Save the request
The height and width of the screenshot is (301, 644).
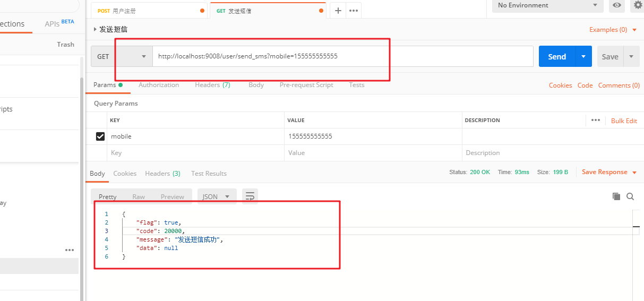[610, 56]
